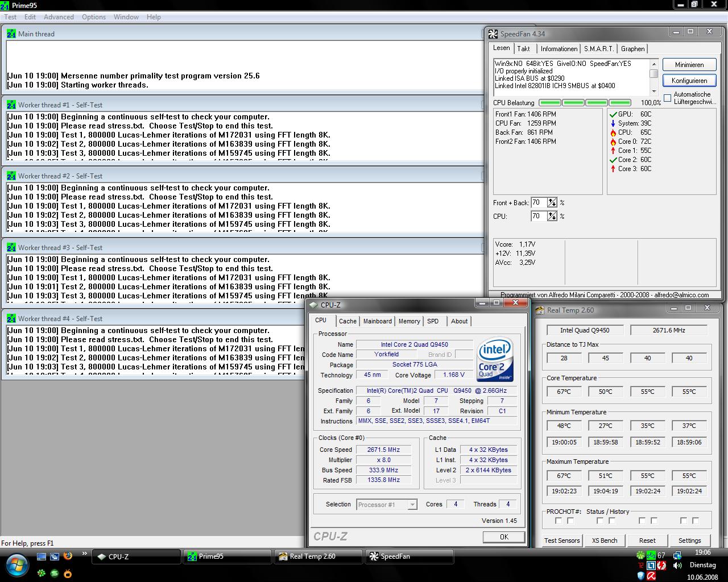Click the network connection tray icon
This screenshot has height=582, width=728.
[x=677, y=555]
